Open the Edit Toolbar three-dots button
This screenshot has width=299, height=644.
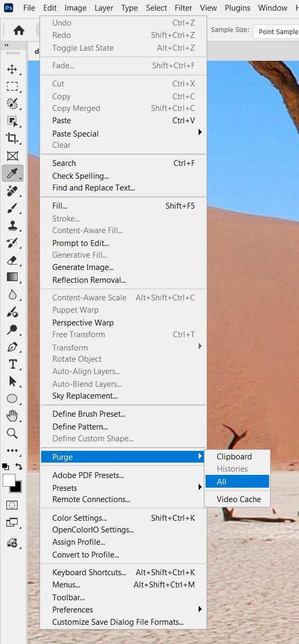[x=12, y=450]
